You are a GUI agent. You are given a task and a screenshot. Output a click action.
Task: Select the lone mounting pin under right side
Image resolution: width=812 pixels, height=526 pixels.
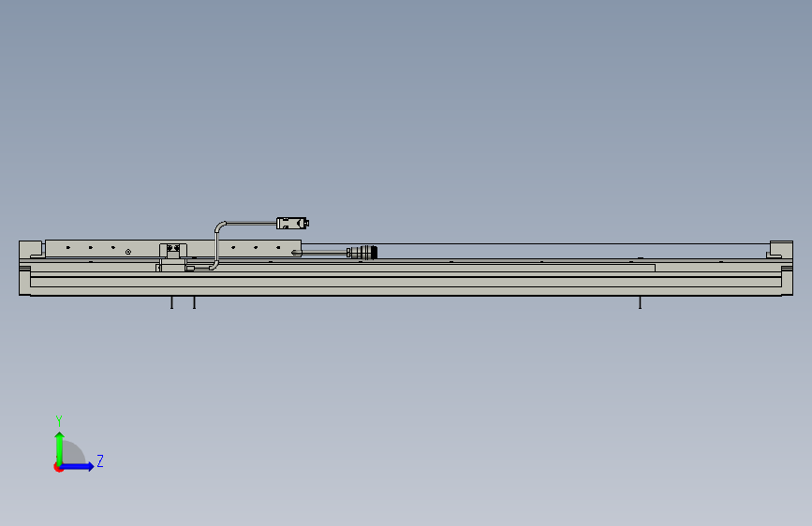[640, 302]
